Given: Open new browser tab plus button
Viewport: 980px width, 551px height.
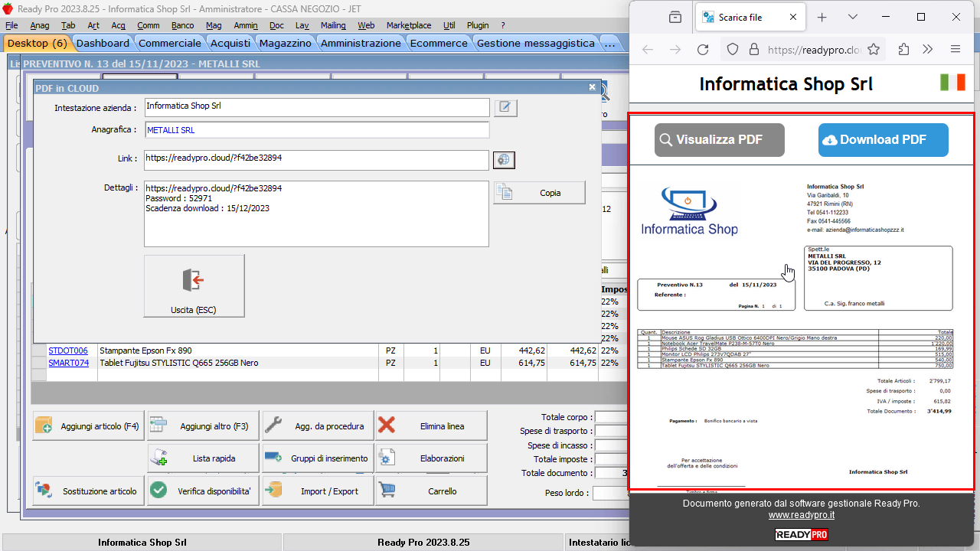Looking at the screenshot, I should (x=822, y=17).
